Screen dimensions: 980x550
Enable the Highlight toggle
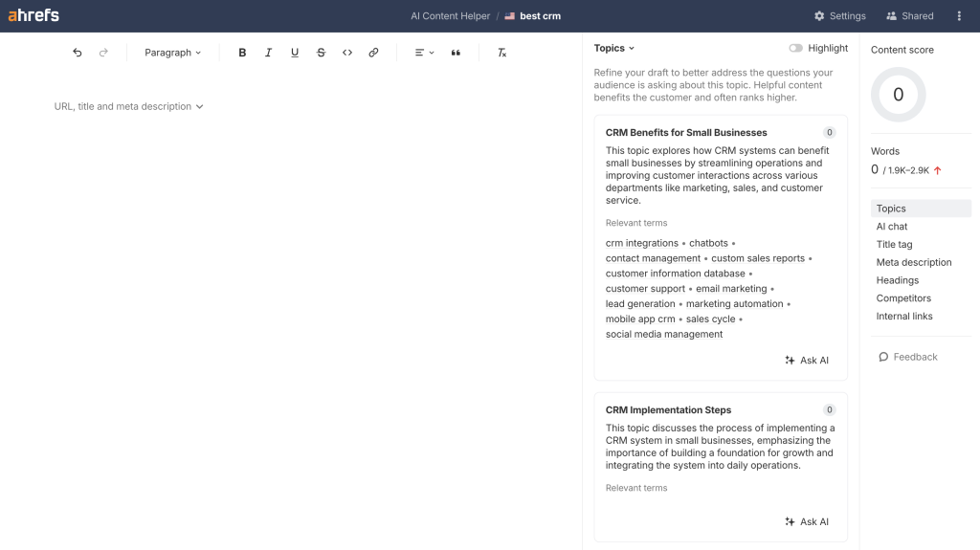point(795,48)
